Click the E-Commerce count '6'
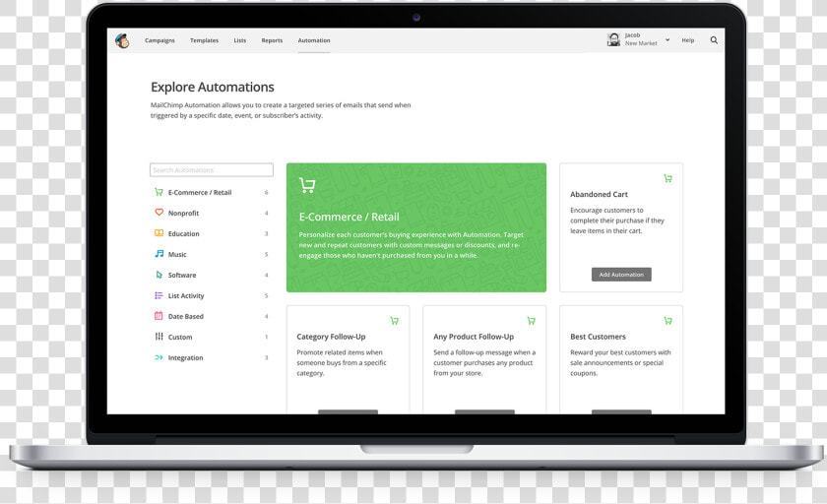 [267, 192]
